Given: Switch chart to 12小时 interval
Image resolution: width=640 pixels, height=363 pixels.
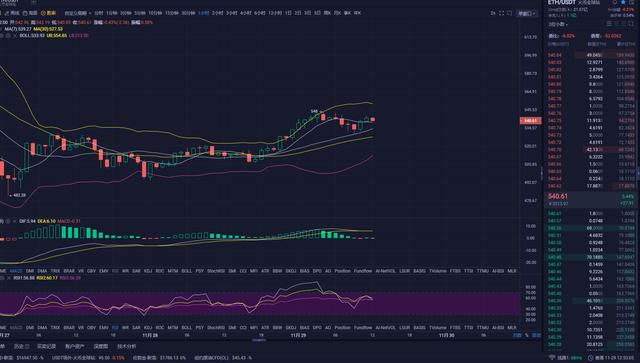Looking at the screenshot, I should (x=275, y=13).
